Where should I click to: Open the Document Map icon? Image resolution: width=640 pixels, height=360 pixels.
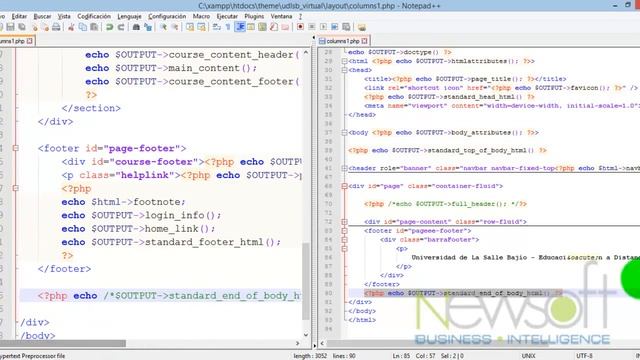point(262,27)
